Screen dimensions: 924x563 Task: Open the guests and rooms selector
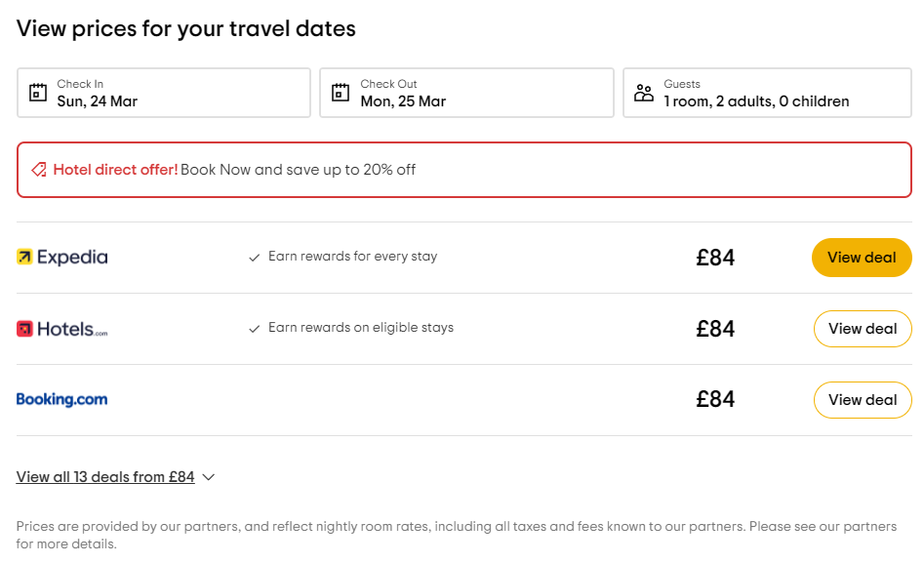point(767,93)
